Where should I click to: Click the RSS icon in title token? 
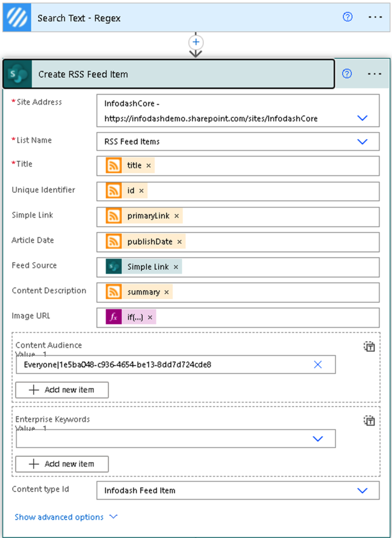point(114,165)
